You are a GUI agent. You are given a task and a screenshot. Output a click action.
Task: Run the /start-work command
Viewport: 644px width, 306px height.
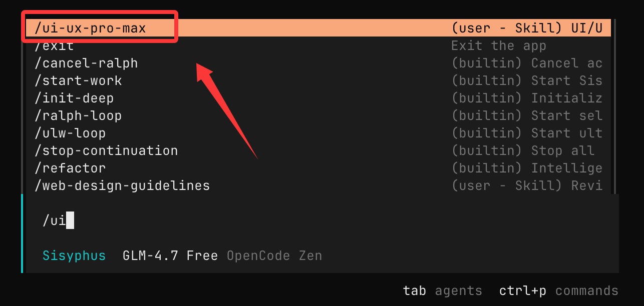point(78,81)
